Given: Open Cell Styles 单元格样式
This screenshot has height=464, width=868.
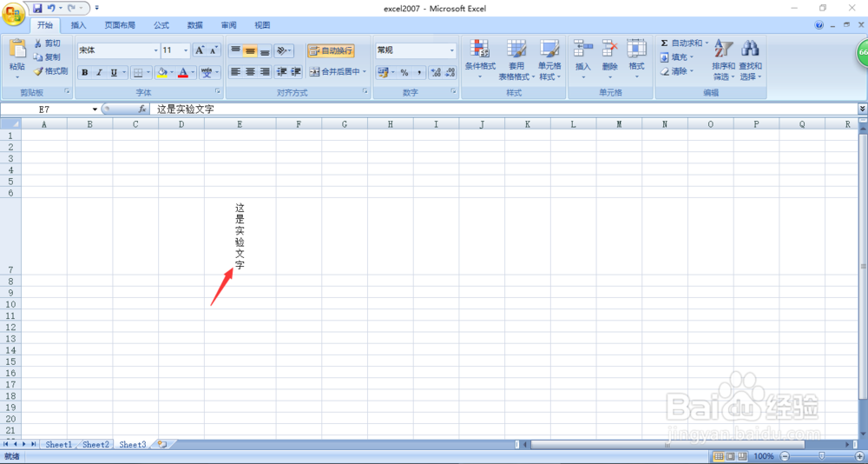Looking at the screenshot, I should 549,59.
